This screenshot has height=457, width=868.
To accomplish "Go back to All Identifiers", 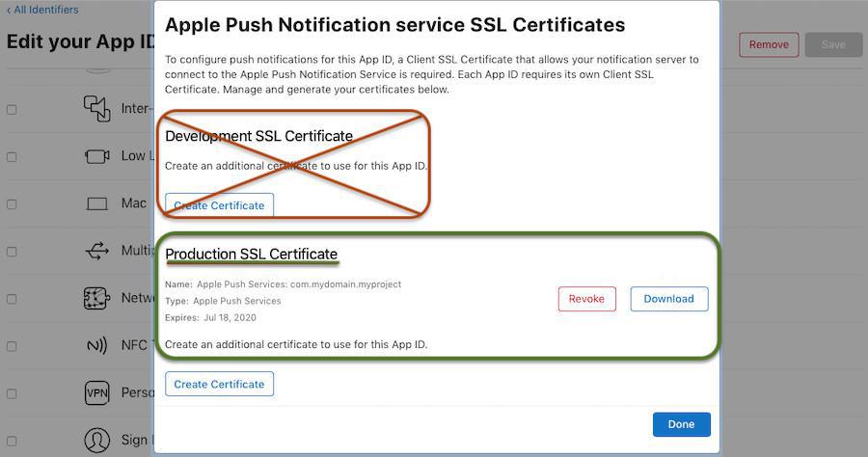I will [x=43, y=10].
